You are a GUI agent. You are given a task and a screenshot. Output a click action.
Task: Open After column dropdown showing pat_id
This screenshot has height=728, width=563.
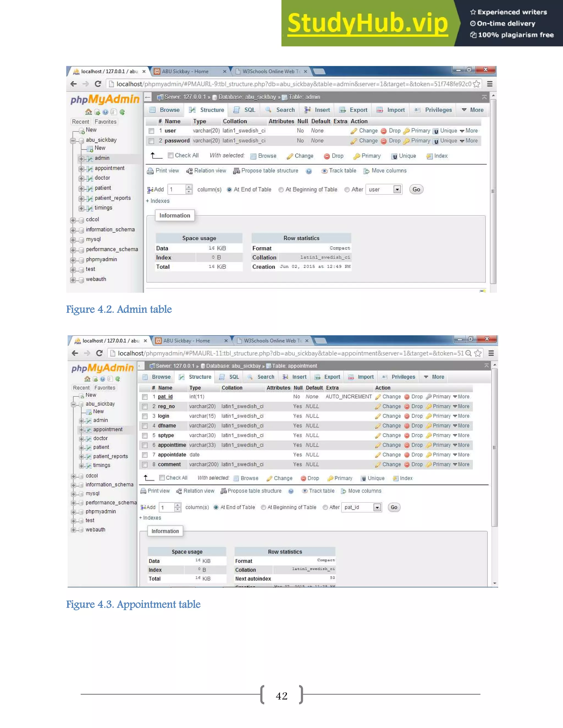click(361, 507)
